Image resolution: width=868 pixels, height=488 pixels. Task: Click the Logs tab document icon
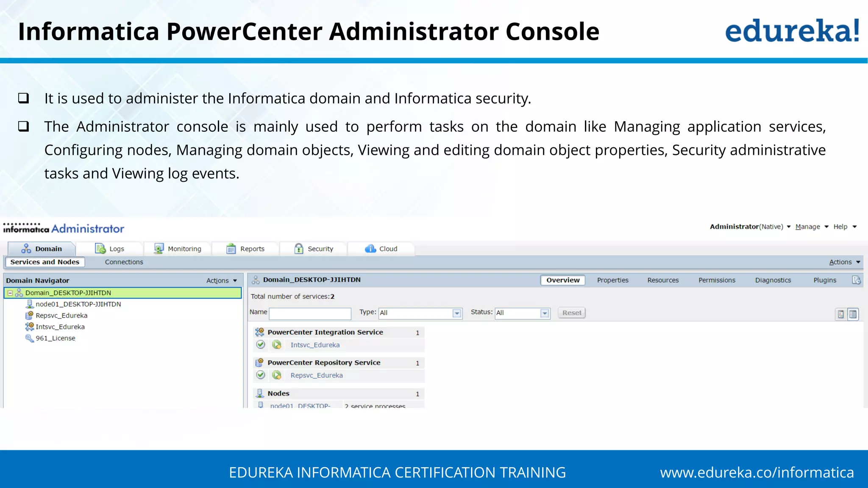[100, 249]
